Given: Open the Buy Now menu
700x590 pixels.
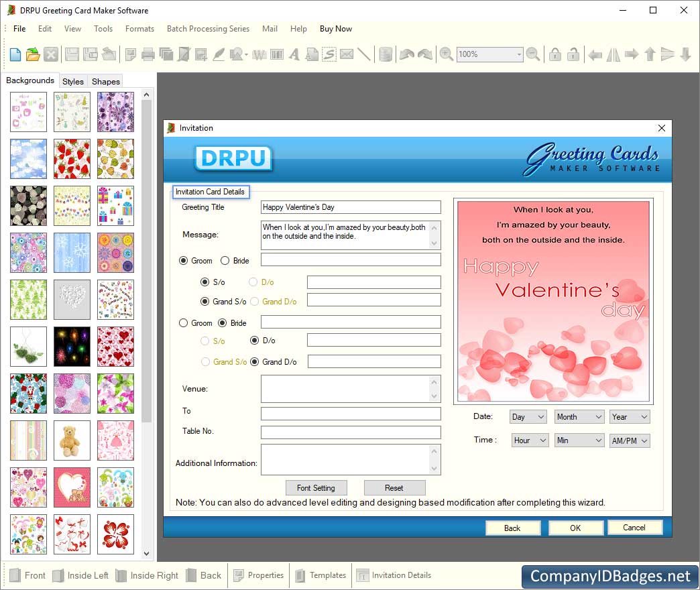Looking at the screenshot, I should tap(336, 29).
